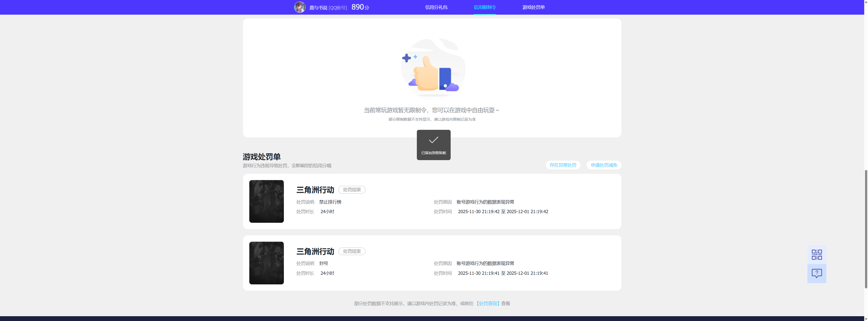Viewport: 868px width, 321px height.
Task: Click game thumbnail of 封号 record
Action: (x=266, y=263)
